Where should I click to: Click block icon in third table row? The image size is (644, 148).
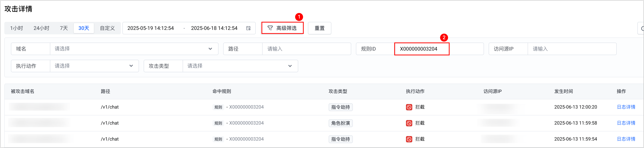[x=409, y=139]
